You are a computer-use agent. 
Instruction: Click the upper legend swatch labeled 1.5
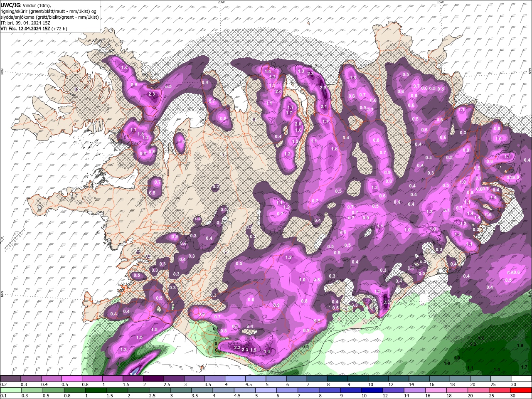(133, 379)
